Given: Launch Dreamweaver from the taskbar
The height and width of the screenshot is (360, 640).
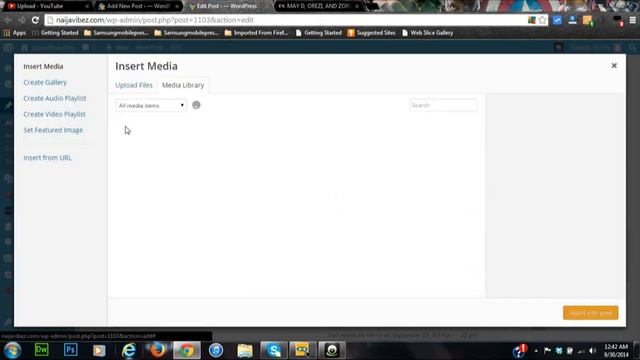Looking at the screenshot, I should pyautogui.click(x=42, y=350).
